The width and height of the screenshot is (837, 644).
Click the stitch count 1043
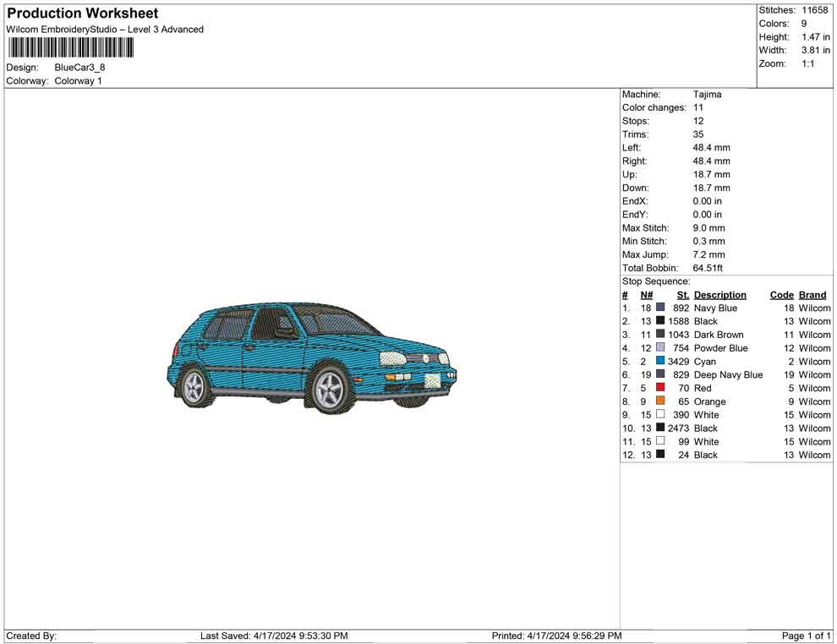pos(678,335)
